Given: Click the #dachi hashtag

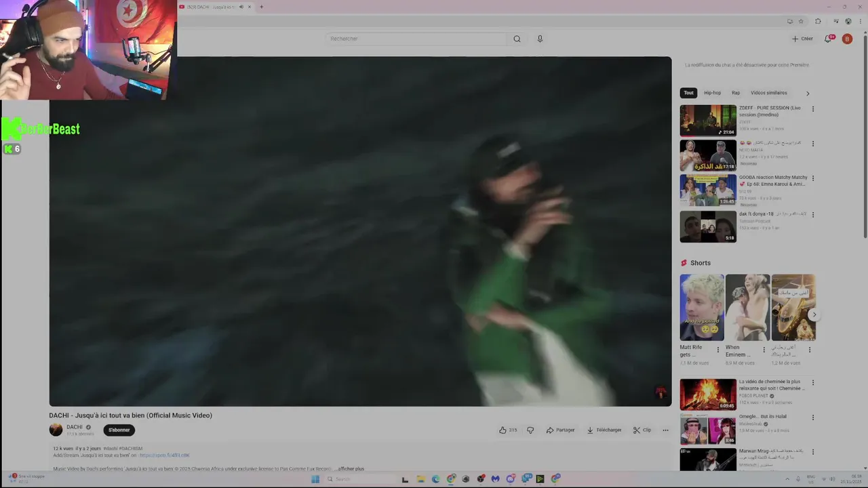Looking at the screenshot, I should coord(110,449).
